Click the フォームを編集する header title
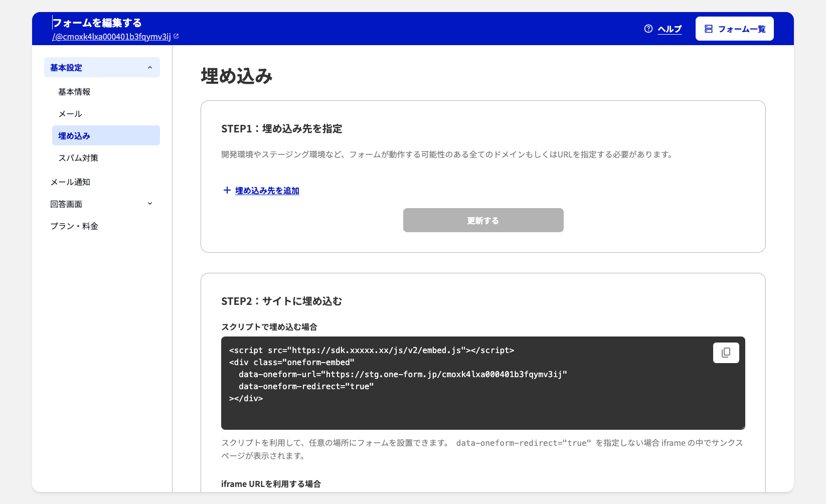The image size is (826, 504). 97,23
